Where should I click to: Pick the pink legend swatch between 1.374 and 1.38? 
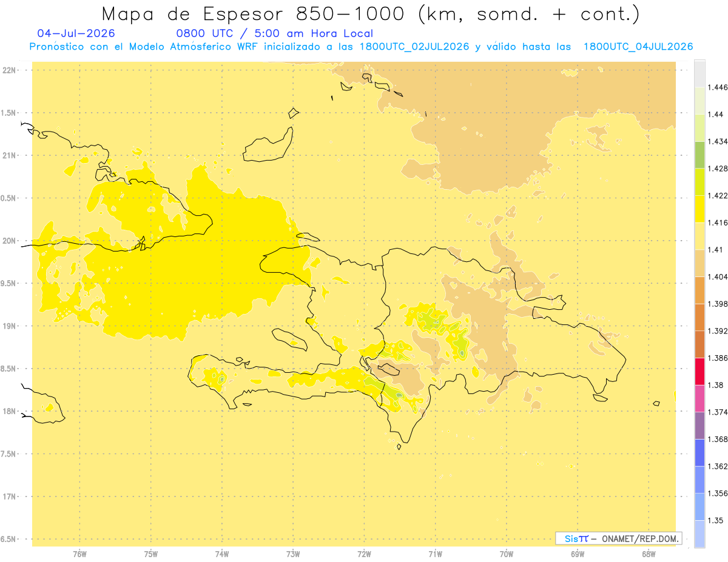pyautogui.click(x=699, y=399)
